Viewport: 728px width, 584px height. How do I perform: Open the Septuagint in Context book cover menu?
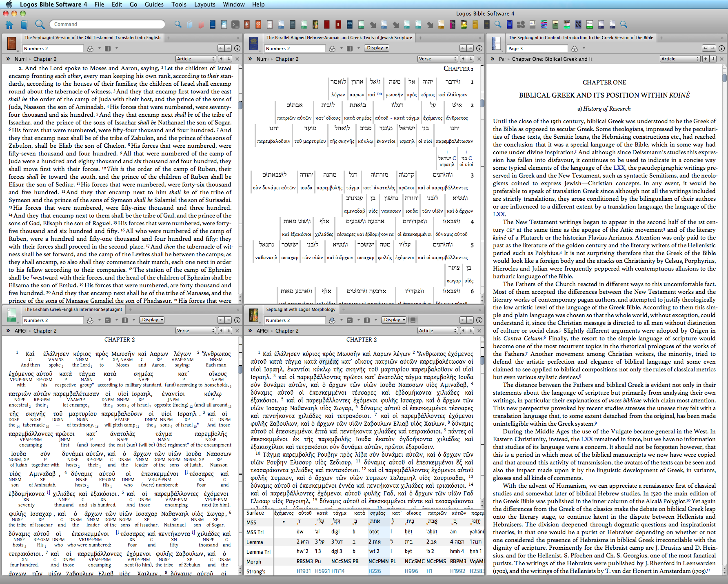[496, 43]
